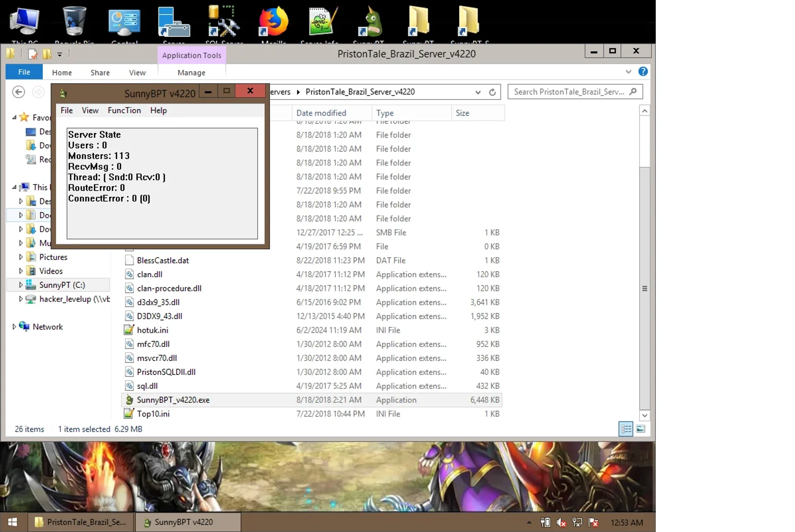Switch to the Explorer Share ribbon tab
The width and height of the screenshot is (795, 532).
100,73
